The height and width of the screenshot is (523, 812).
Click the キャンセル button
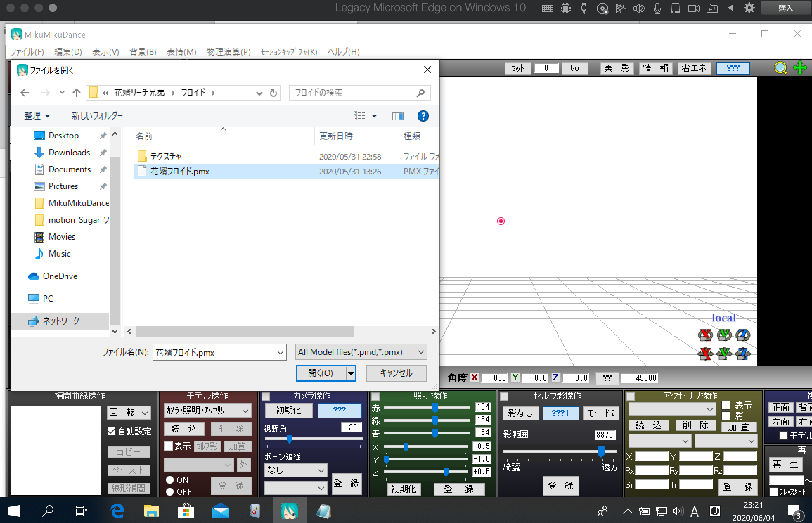tap(397, 373)
